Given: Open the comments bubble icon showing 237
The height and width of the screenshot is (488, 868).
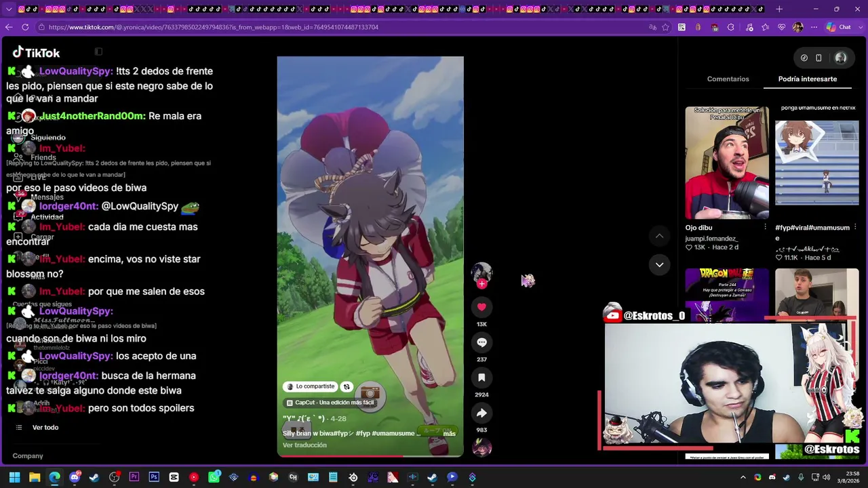Looking at the screenshot, I should 481,342.
